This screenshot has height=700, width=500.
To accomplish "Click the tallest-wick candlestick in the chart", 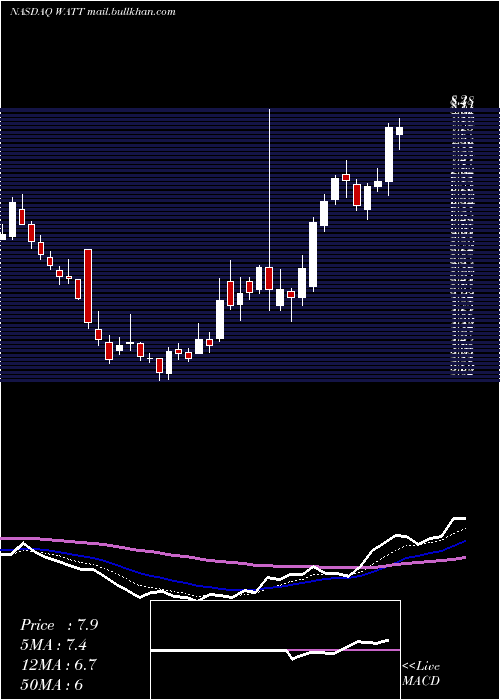I will coord(269,210).
